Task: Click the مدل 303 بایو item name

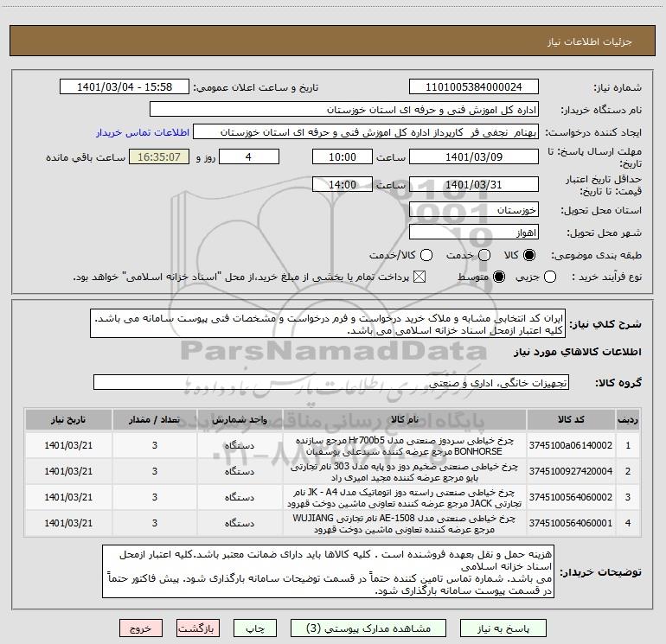Action: coord(405,471)
